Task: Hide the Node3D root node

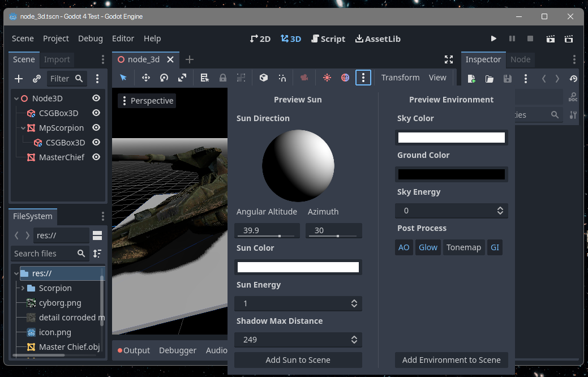Action: coord(96,98)
